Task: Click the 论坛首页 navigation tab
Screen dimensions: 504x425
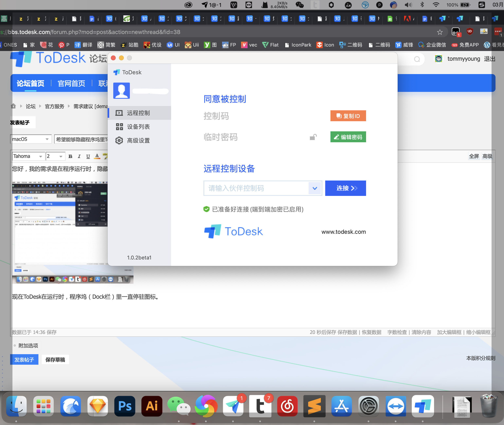Action: 30,83
